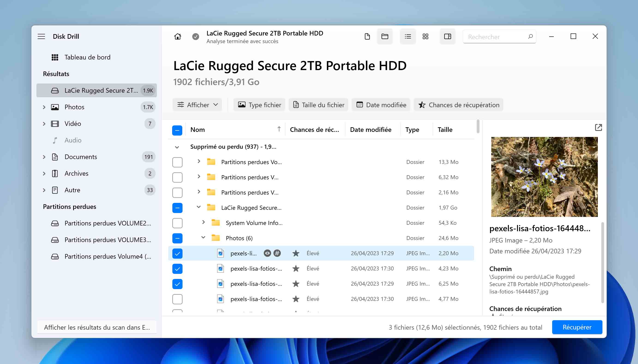Image resolution: width=638 pixels, height=364 pixels.
Task: Click the sort arrow in Nom column
Action: tap(279, 129)
